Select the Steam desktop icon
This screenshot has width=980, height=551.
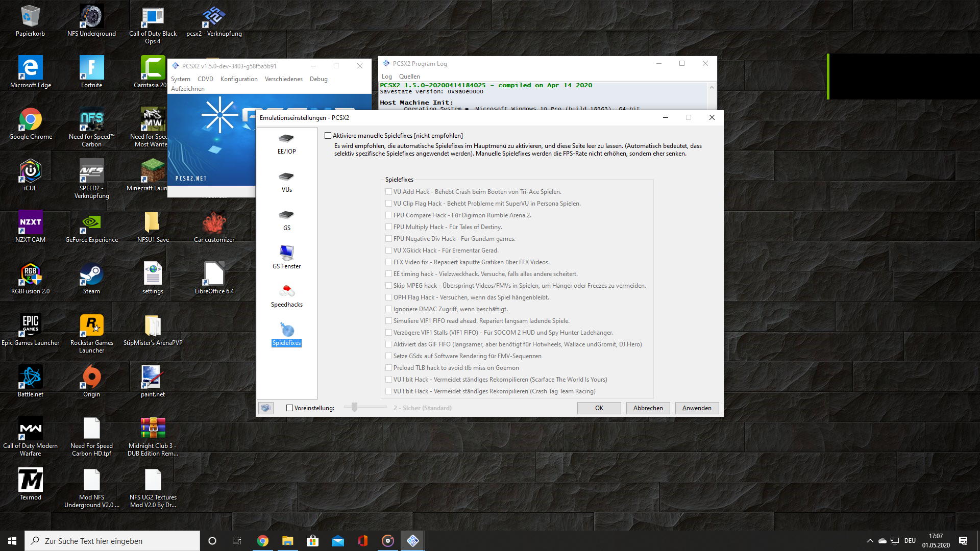tap(91, 279)
